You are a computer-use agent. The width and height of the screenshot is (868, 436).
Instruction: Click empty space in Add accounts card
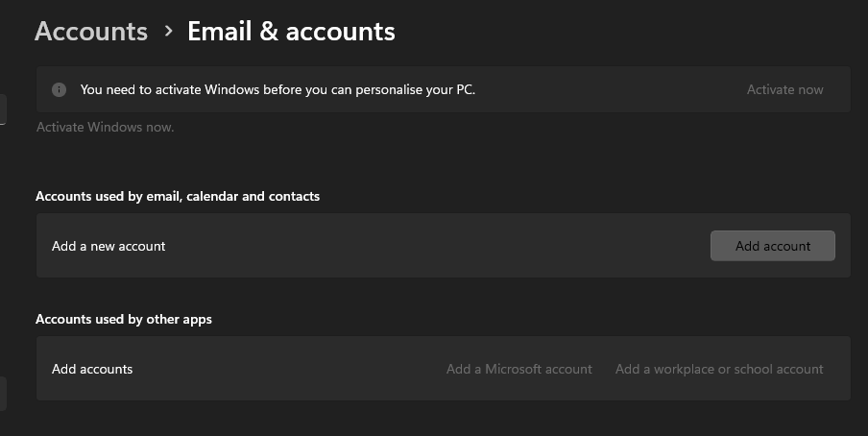[x=288, y=369]
